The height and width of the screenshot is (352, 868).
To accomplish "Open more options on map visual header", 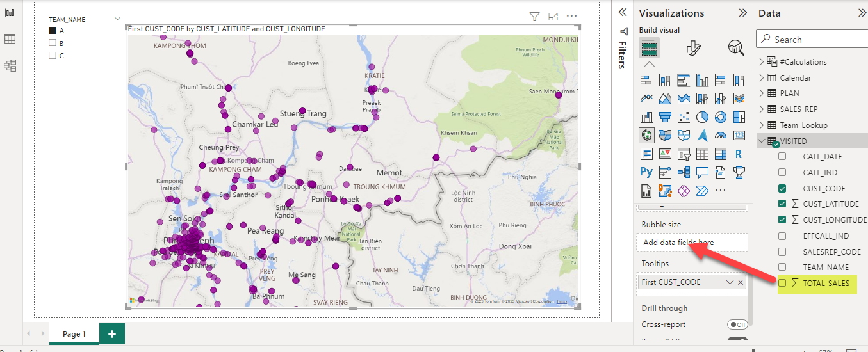I will click(x=572, y=17).
